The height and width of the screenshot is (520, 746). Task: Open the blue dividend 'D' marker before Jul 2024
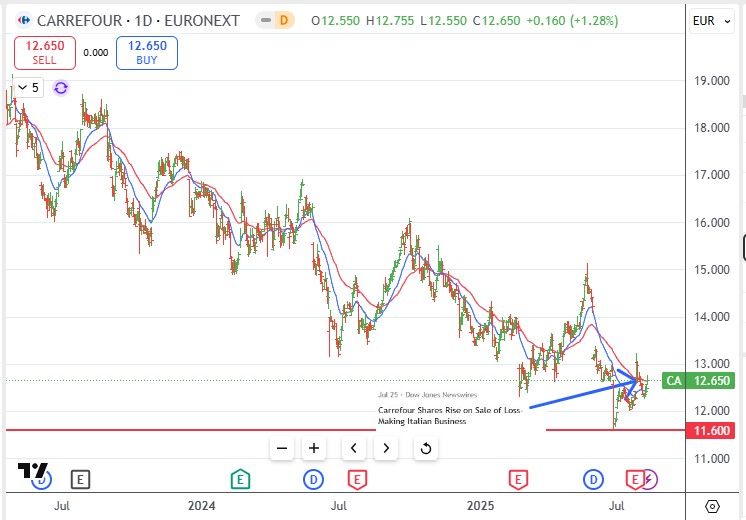click(314, 480)
